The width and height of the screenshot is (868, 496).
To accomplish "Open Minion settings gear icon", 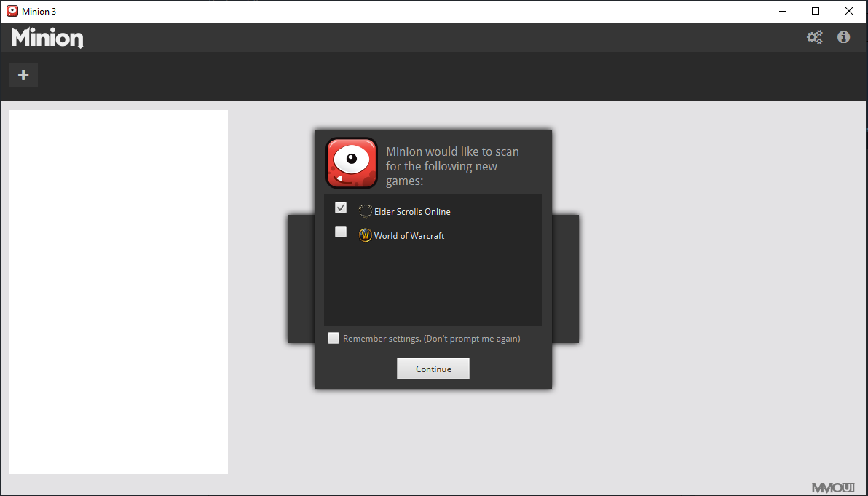I will click(x=814, y=37).
